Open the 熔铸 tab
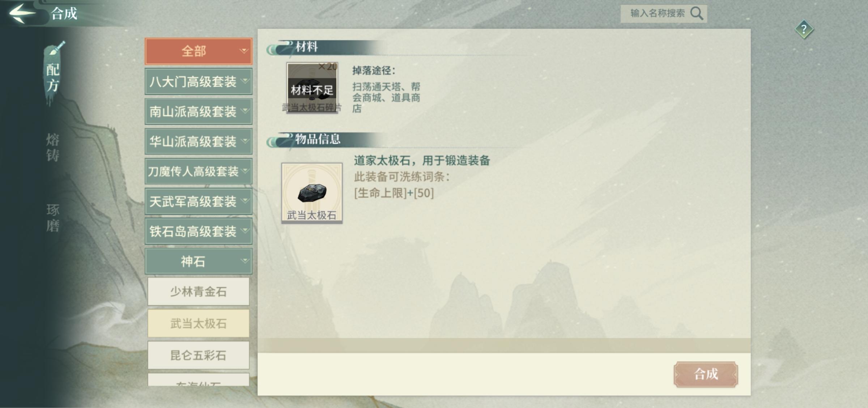This screenshot has width=868, height=408. (53, 147)
